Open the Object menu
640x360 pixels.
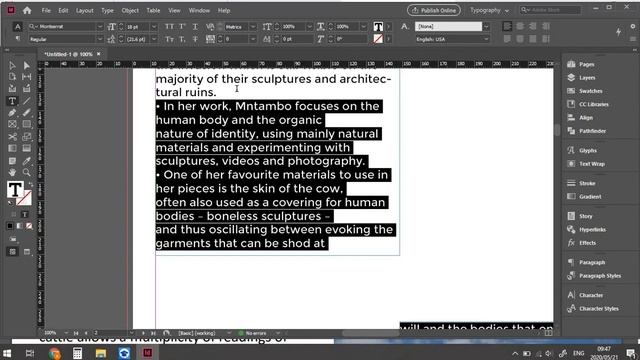[130, 10]
